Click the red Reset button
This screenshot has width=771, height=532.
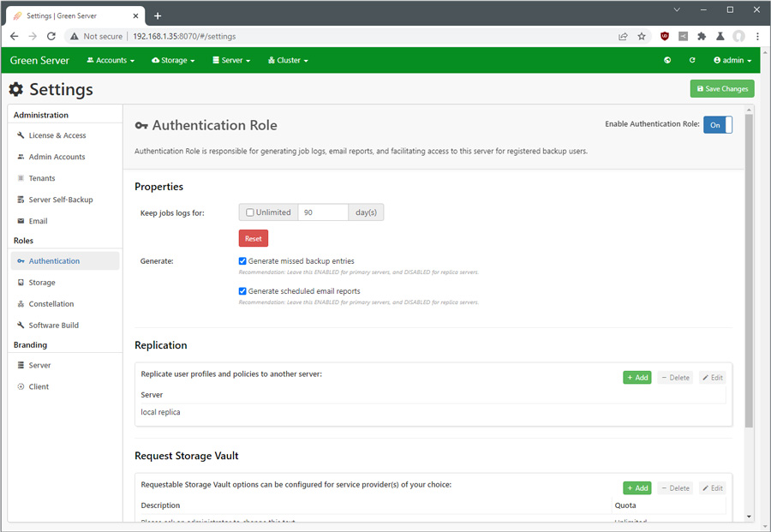(x=254, y=238)
